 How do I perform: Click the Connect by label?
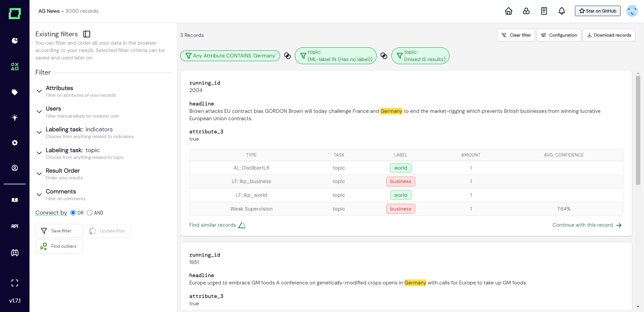(x=51, y=213)
